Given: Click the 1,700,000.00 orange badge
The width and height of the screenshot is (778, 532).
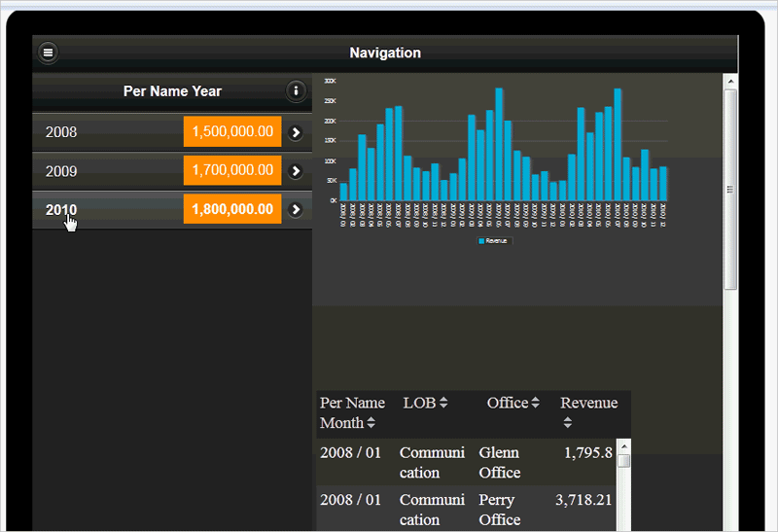Looking at the screenshot, I should 232,171.
